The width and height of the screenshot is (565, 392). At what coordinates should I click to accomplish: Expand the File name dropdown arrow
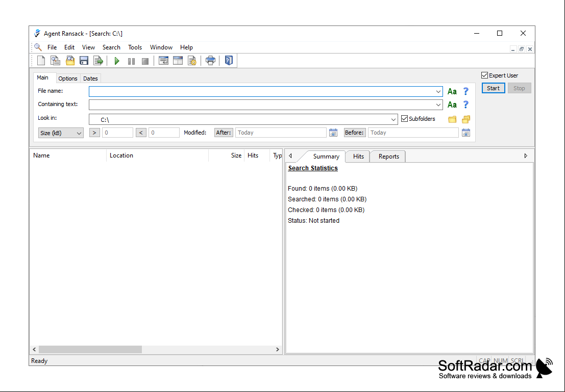click(x=438, y=91)
